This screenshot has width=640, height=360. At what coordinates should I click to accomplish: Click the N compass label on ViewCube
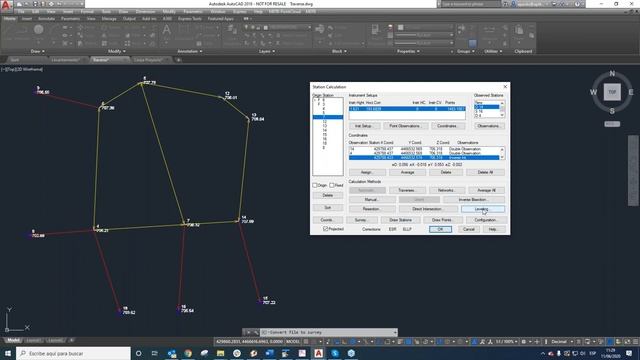612,73
